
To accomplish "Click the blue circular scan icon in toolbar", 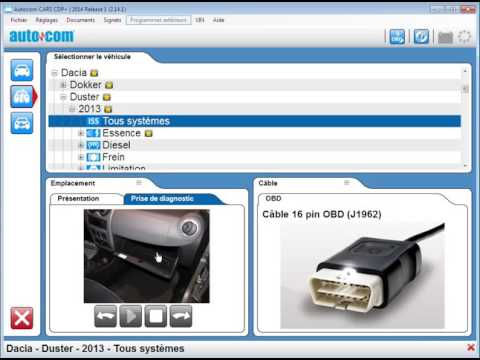I will (x=421, y=37).
